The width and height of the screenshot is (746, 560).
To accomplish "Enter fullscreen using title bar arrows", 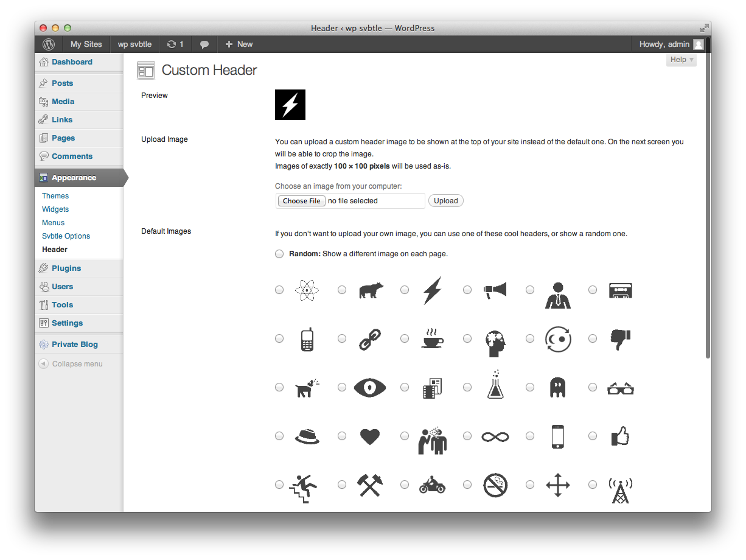I will (704, 28).
